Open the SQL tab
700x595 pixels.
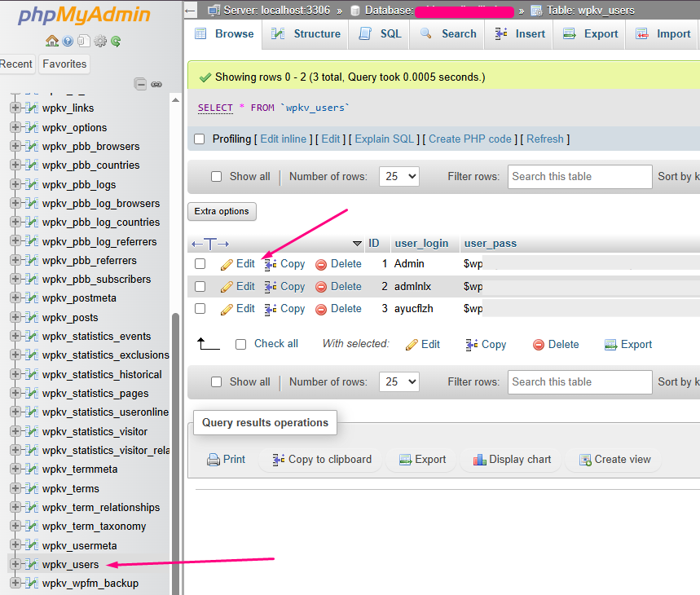382,33
